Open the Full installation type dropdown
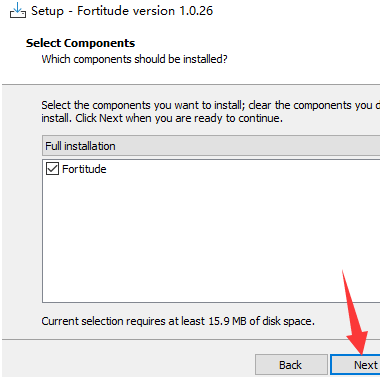This screenshot has height=377, width=380. pyautogui.click(x=211, y=146)
